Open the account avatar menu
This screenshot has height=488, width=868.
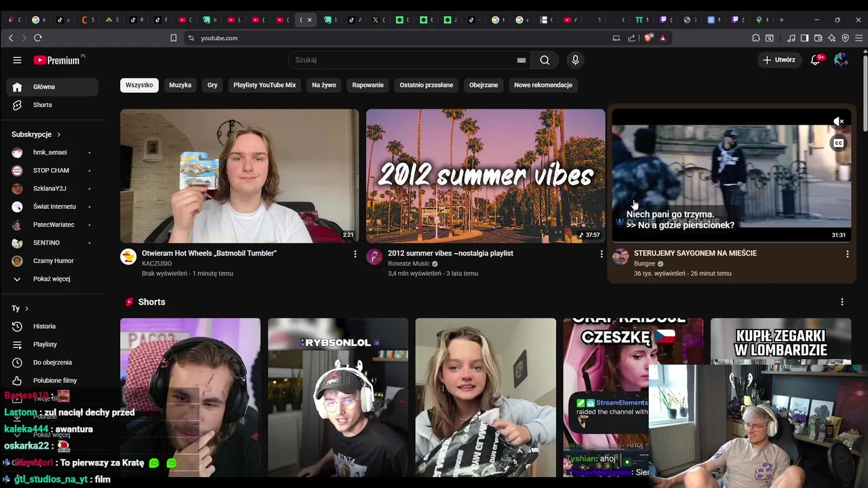(842, 60)
